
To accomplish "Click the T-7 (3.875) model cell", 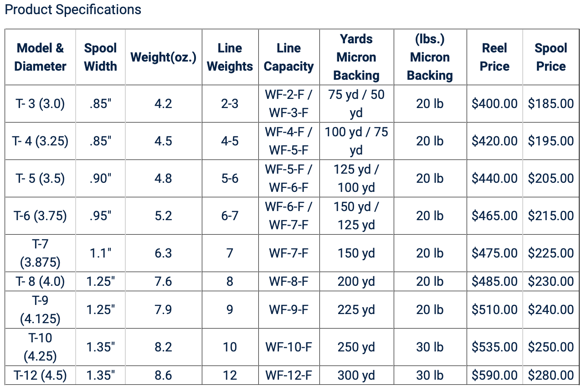I will click(40, 253).
